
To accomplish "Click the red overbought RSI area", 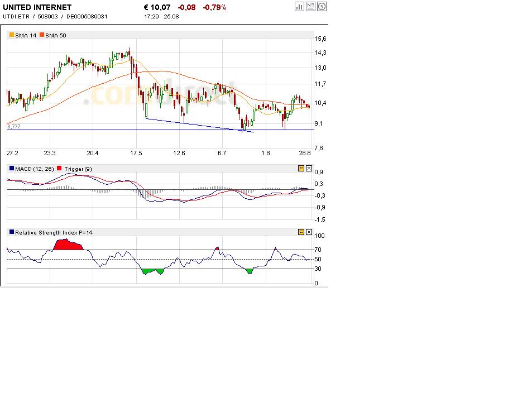I will (x=68, y=245).
